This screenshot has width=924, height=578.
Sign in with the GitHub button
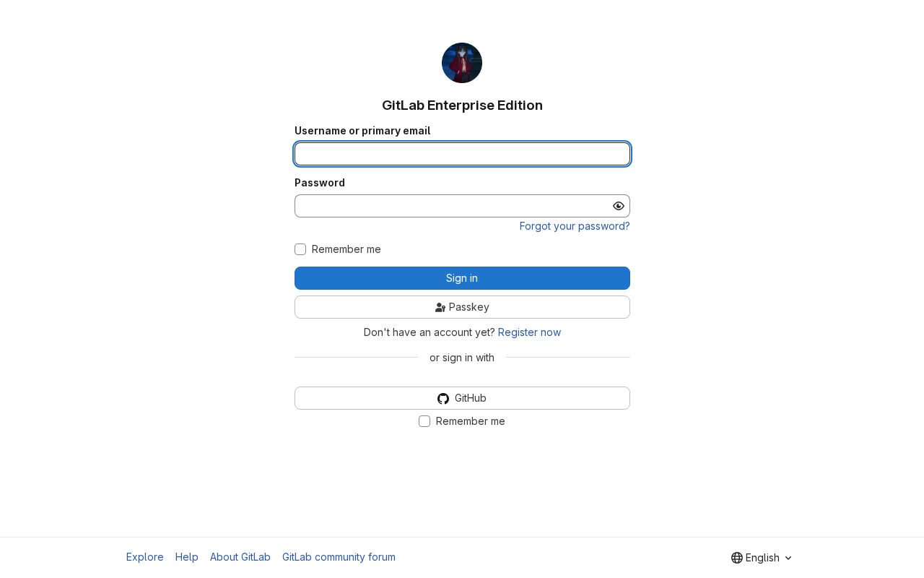coord(462,398)
